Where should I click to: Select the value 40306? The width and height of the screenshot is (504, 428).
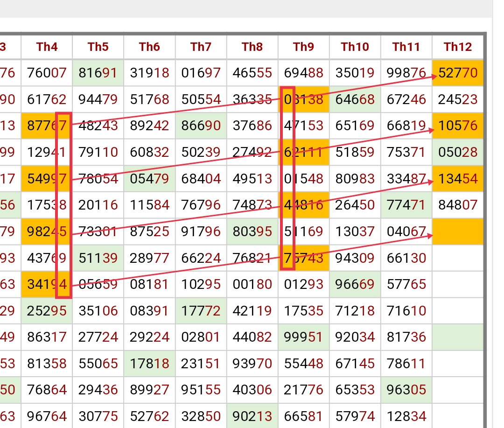pos(252,390)
